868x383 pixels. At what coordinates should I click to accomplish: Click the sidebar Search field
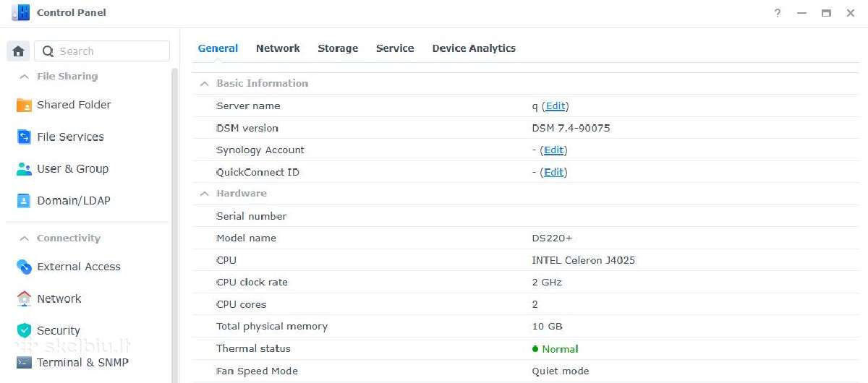(x=102, y=51)
